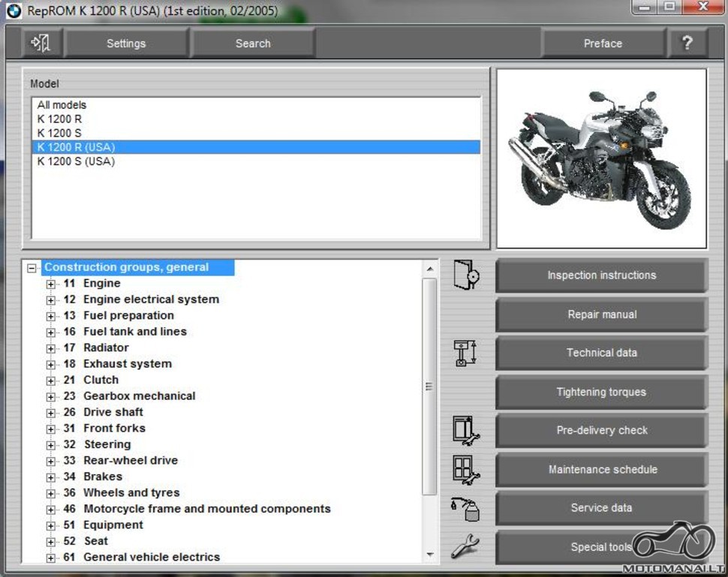The height and width of the screenshot is (577, 728).
Task: Expand 34 Brakes node
Action: coord(50,477)
